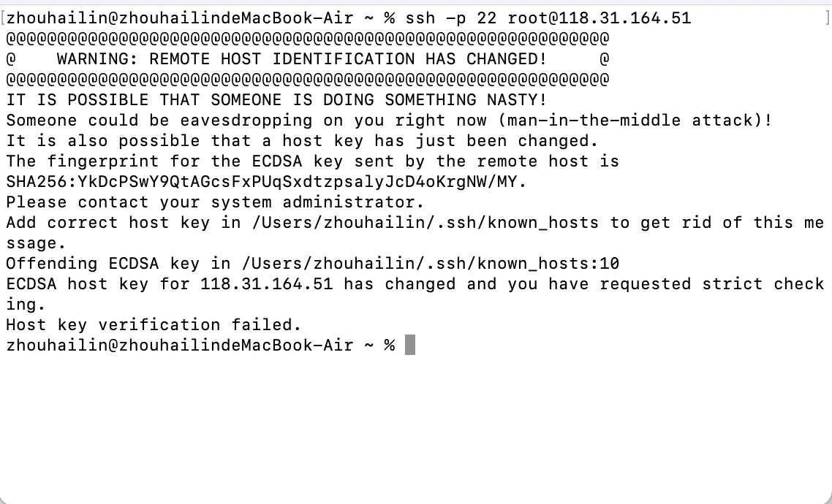Image resolution: width=832 pixels, height=504 pixels.
Task: Click the top row of @ symbols
Action: coord(307,39)
